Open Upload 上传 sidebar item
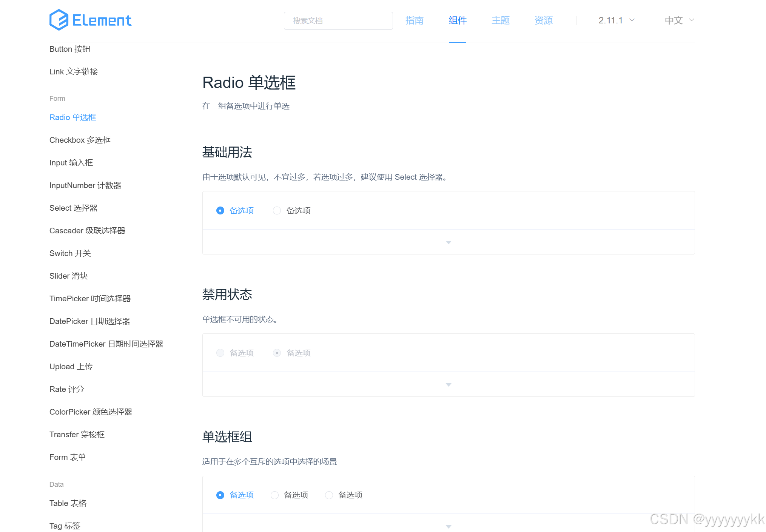The width and height of the screenshot is (766, 532). click(x=71, y=367)
